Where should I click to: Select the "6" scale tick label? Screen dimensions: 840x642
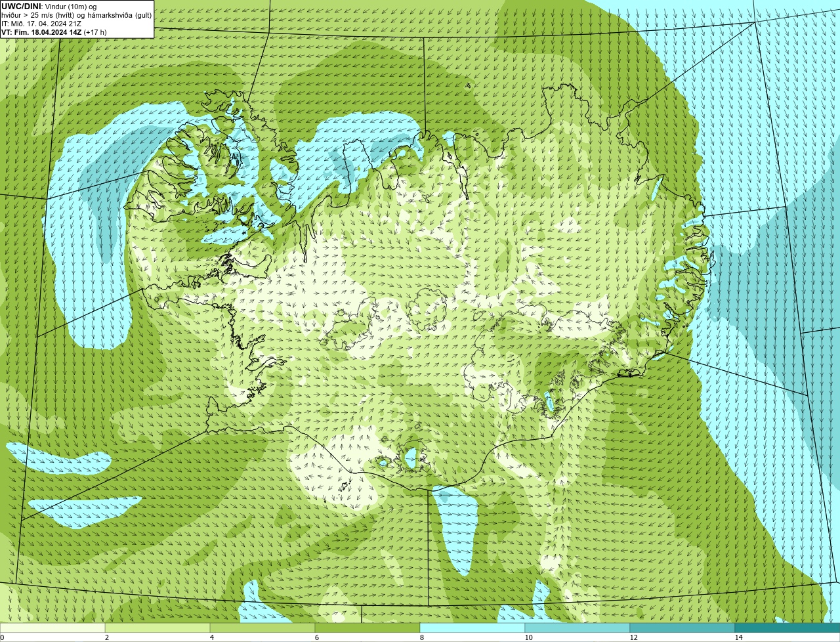click(x=316, y=637)
